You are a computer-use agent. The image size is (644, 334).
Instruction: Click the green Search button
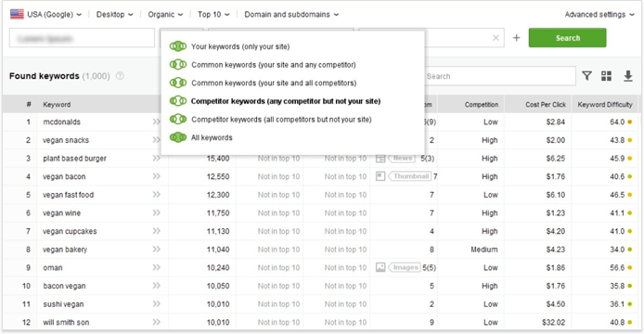tap(567, 38)
